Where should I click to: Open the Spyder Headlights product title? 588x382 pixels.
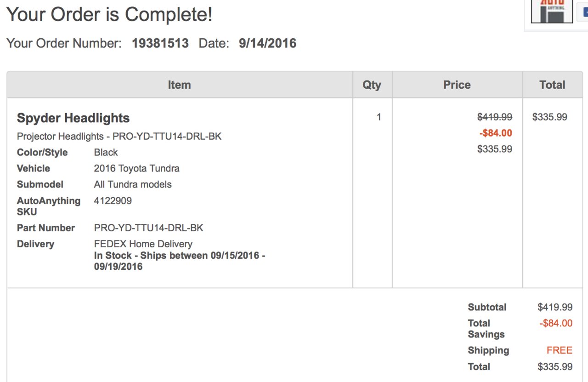[x=73, y=118]
